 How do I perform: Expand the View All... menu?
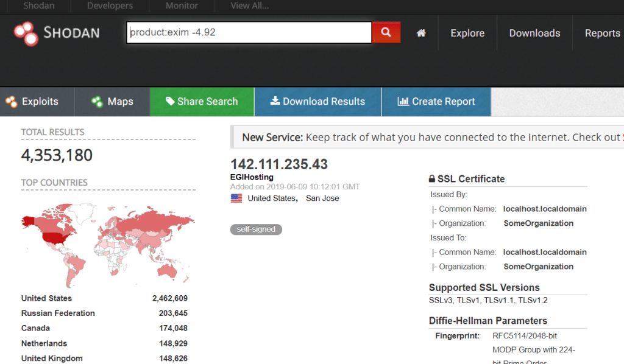click(249, 6)
